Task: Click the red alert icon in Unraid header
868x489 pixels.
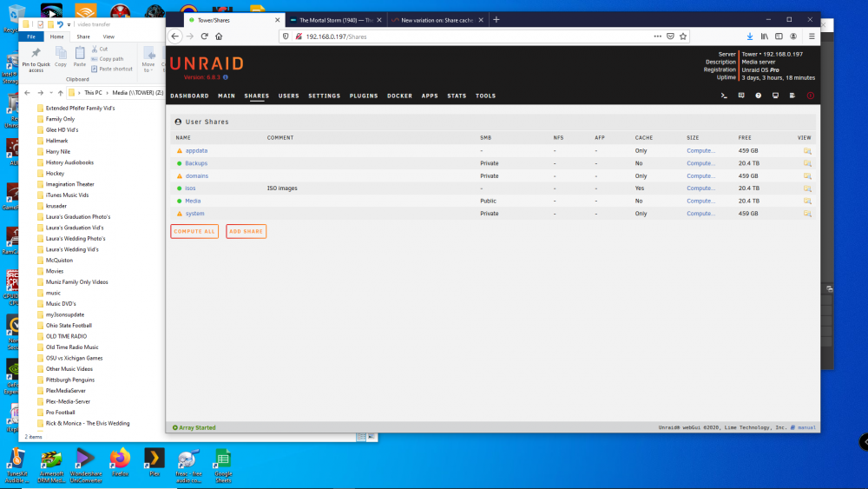Action: coord(811,96)
